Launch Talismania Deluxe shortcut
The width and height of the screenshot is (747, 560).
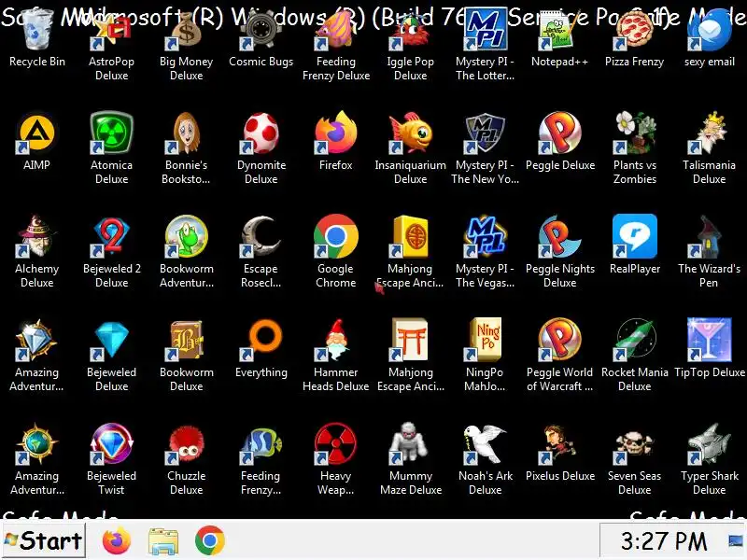click(710, 133)
